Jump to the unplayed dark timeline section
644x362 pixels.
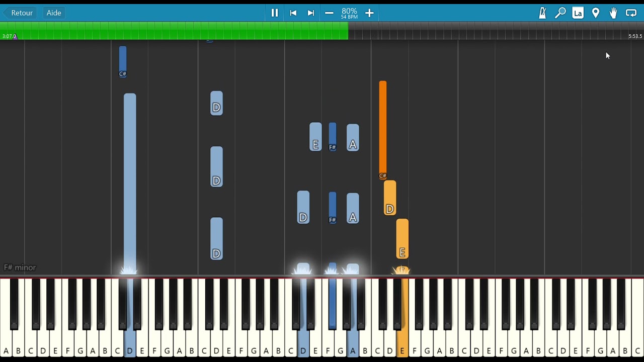[x=496, y=31]
